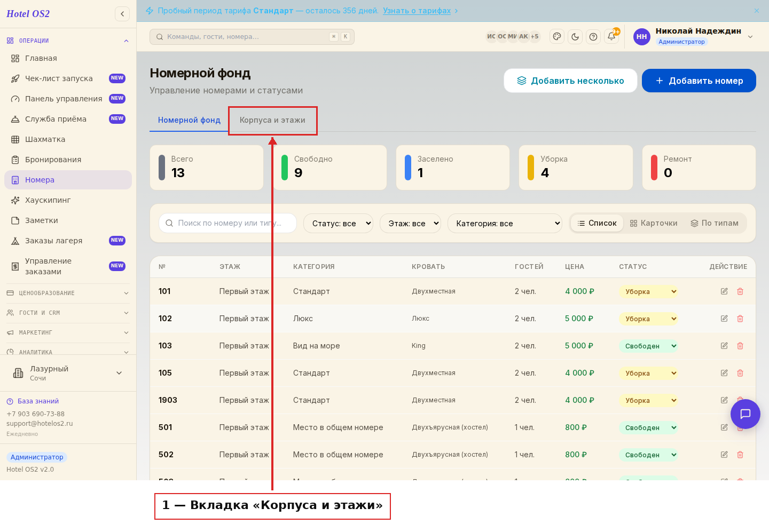Screen dimensions: 769x532
Task: Click Добавить несколько button
Action: 570,81
